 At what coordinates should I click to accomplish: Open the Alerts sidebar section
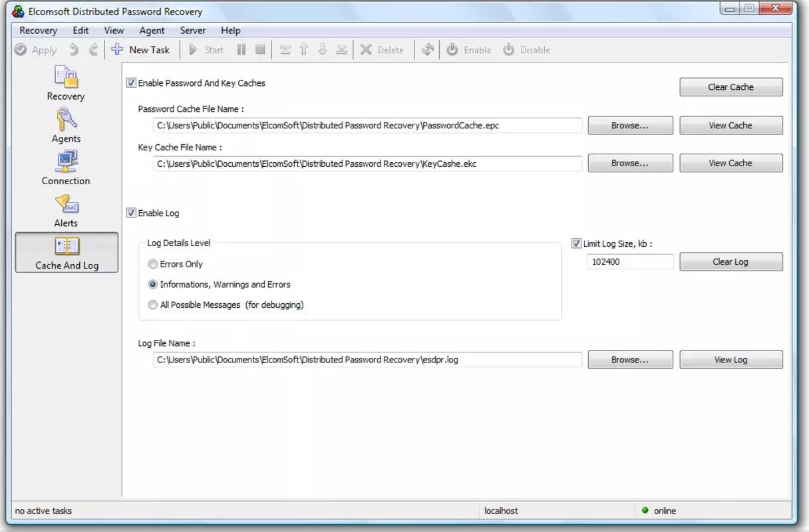point(66,211)
